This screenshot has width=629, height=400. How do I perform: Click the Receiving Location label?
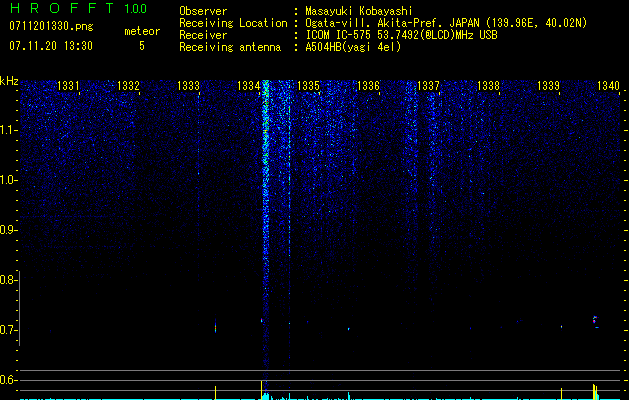click(x=233, y=23)
